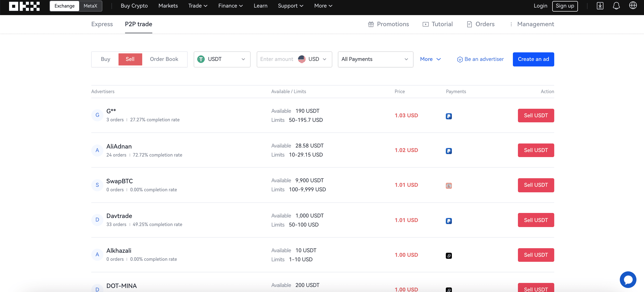The height and width of the screenshot is (292, 644).
Task: Open Buy Crypto in navigation
Action: point(134,6)
